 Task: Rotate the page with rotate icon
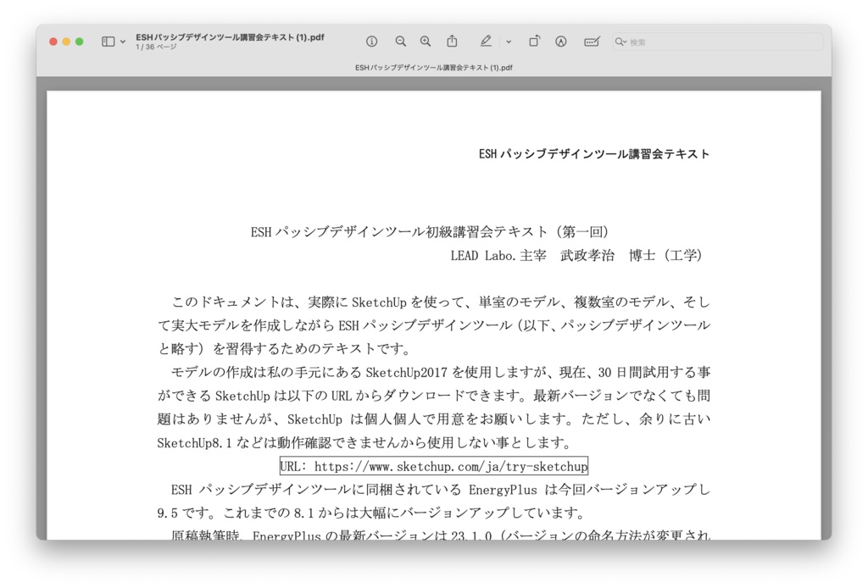point(534,41)
